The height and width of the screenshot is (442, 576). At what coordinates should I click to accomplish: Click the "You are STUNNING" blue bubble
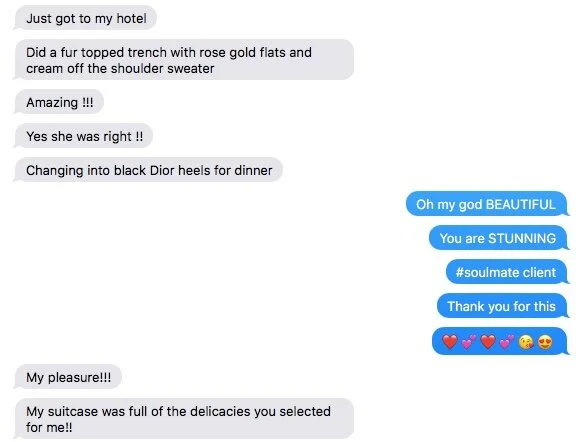click(x=498, y=238)
